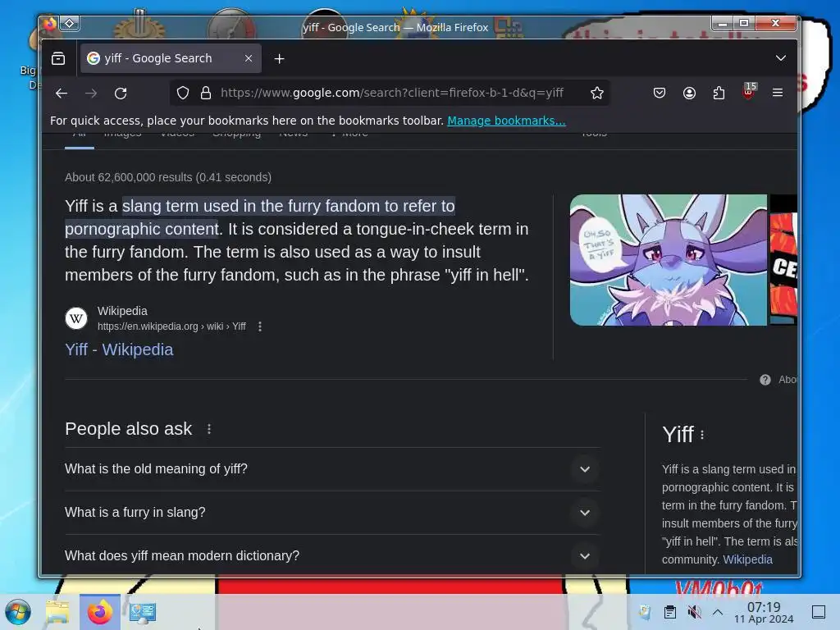Open the Firefox hamburger application menu

click(778, 93)
